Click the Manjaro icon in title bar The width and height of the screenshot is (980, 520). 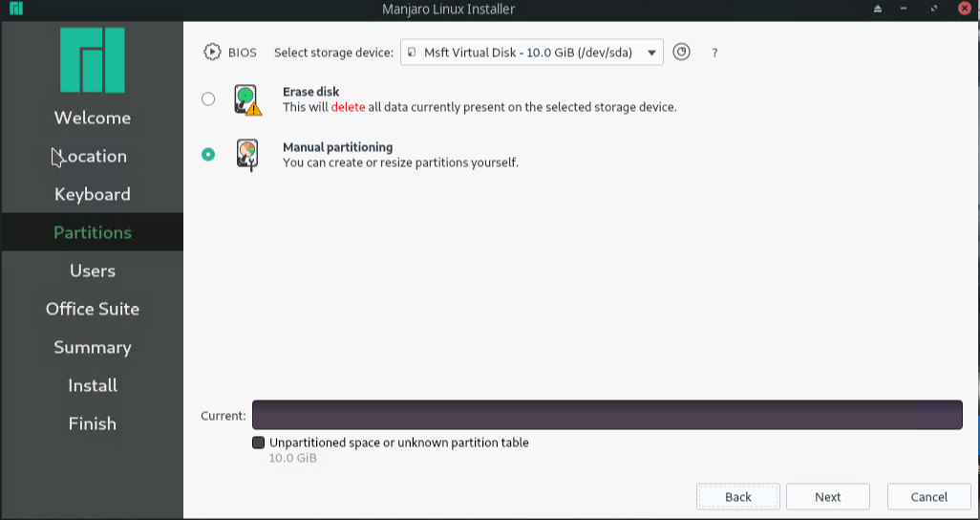(14, 10)
